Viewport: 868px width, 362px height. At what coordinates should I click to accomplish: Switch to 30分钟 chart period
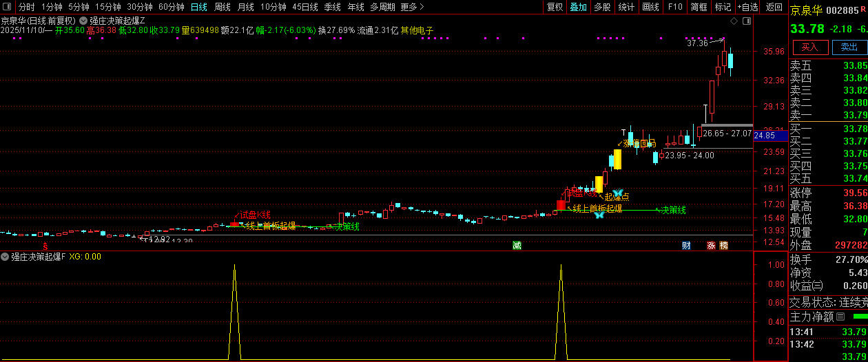click(x=139, y=7)
